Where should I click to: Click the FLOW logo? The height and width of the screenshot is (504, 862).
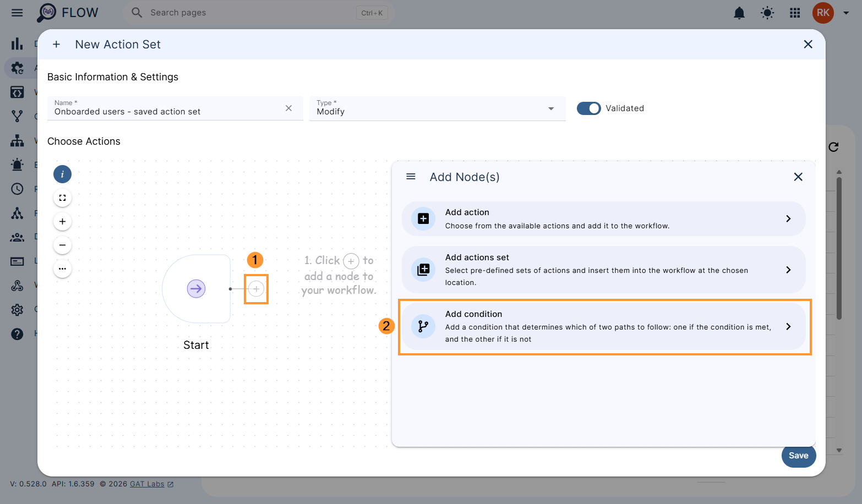(x=67, y=13)
